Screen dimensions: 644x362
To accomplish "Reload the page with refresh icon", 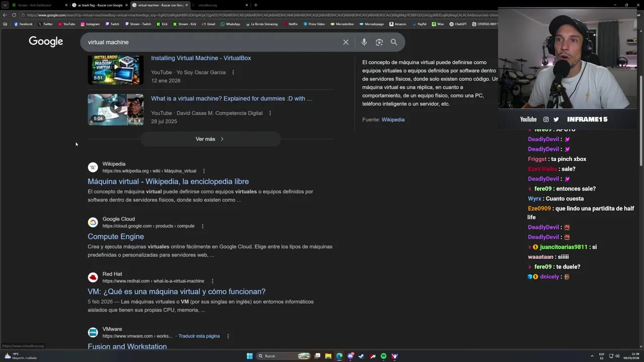I will point(14,15).
